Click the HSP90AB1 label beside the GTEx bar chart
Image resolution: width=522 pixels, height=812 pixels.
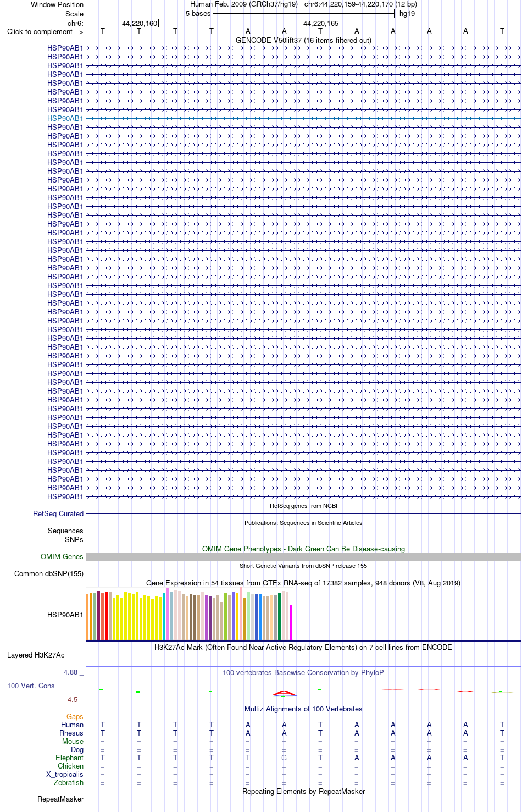[65, 615]
